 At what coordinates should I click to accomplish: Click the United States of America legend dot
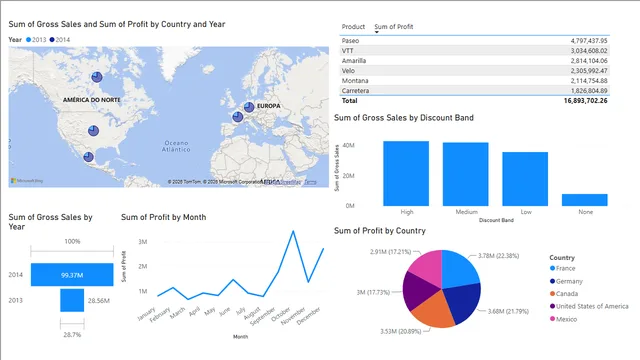click(x=552, y=306)
